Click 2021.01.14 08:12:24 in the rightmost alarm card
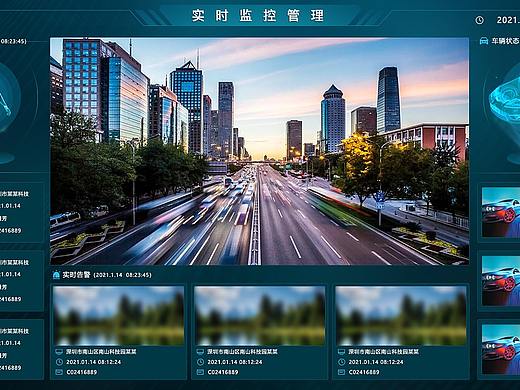Screen dimensions: 520x390 pos(376,362)
